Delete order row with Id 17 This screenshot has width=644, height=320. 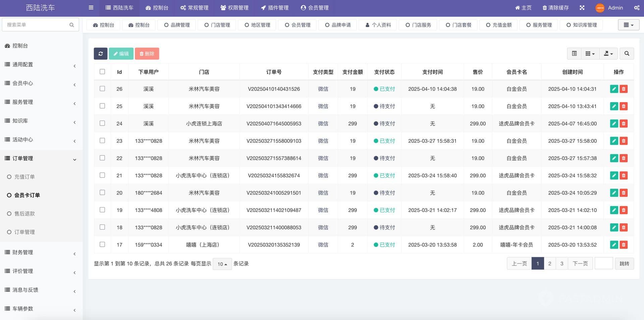(x=624, y=245)
